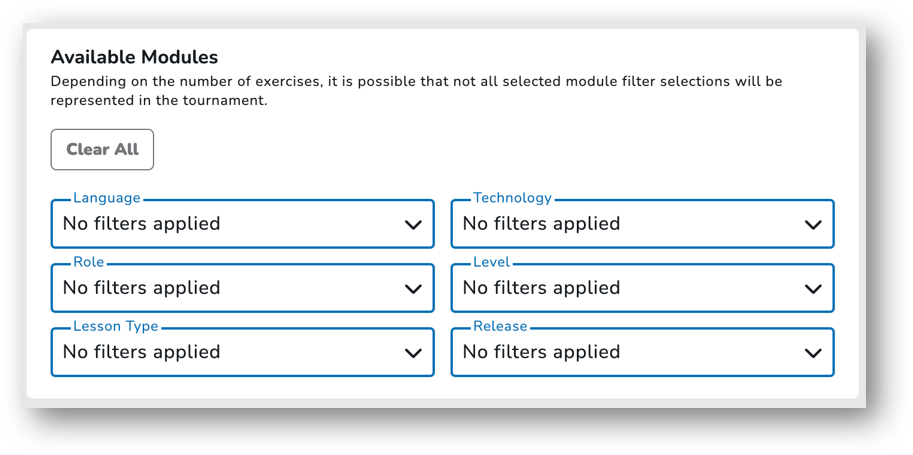Click the chevron arrow in Technology field

813,225
